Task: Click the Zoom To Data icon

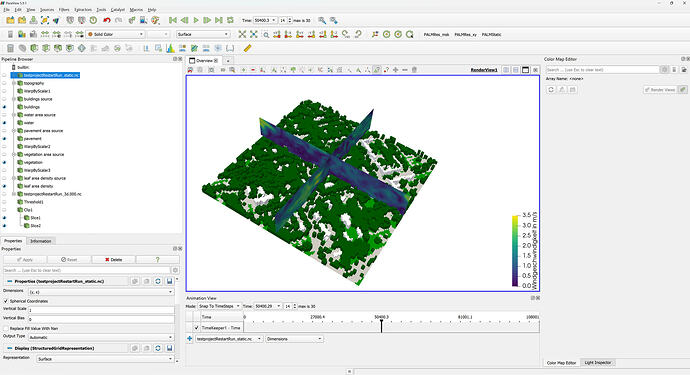Action: [253, 34]
